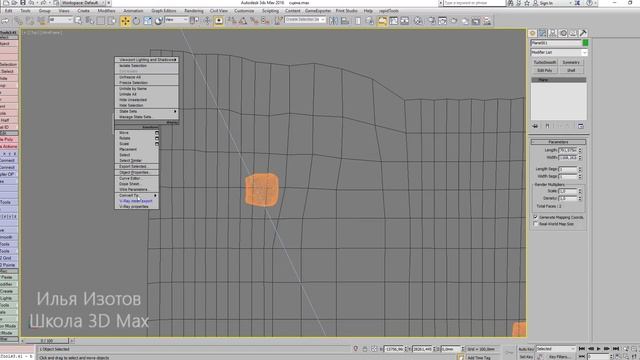Toggle Generate Mapping Coords checkbox
640x360 pixels.
point(536,218)
